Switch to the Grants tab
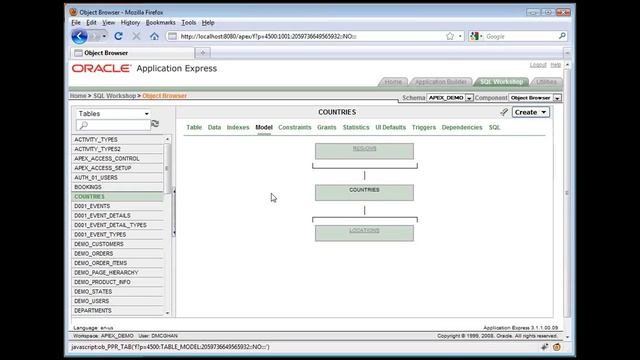Screen dimensions: 640x360 tap(327, 127)
